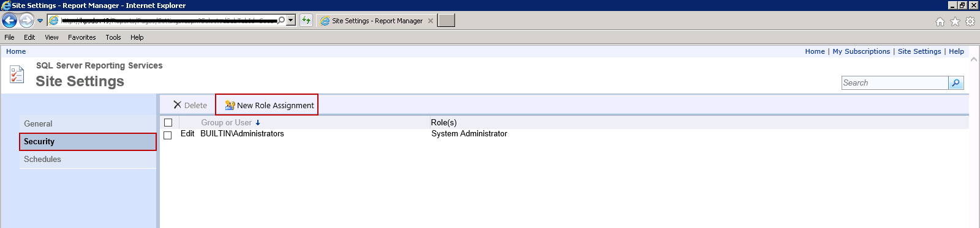The width and height of the screenshot is (980, 228).
Task: Open the Edit menu
Action: (x=29, y=37)
